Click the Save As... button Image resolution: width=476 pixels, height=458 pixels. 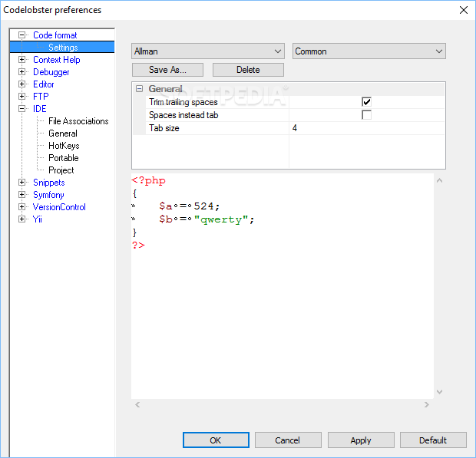coord(167,70)
